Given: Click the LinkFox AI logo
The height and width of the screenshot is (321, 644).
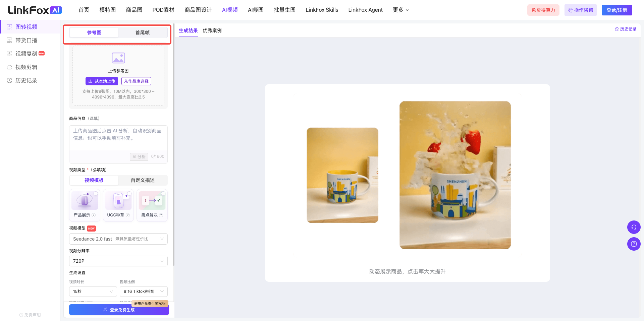Looking at the screenshot, I should [x=35, y=10].
